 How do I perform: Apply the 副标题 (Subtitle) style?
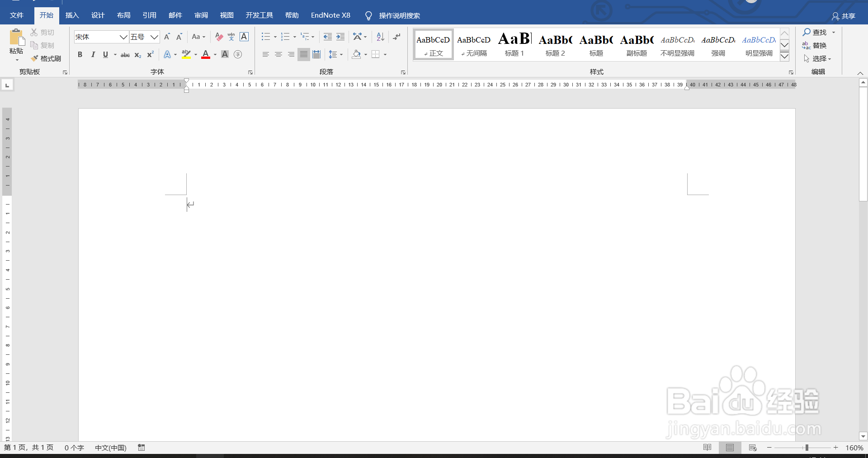point(637,44)
